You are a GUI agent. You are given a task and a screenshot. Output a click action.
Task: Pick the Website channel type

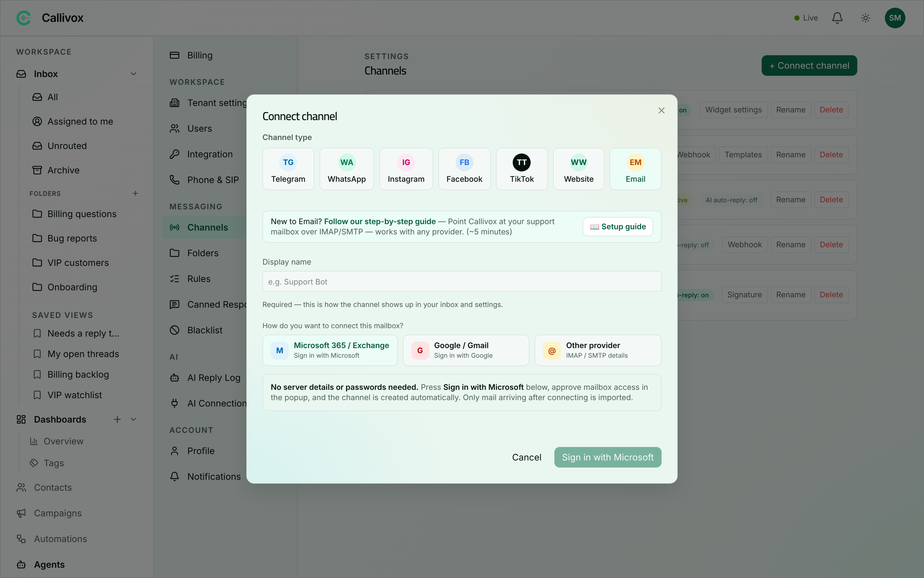pos(578,169)
